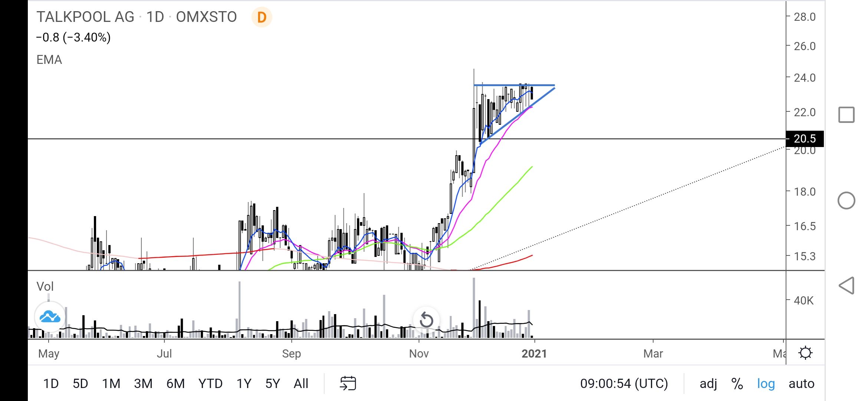This screenshot has width=868, height=401.
Task: Toggle auto scale mode
Action: (801, 384)
